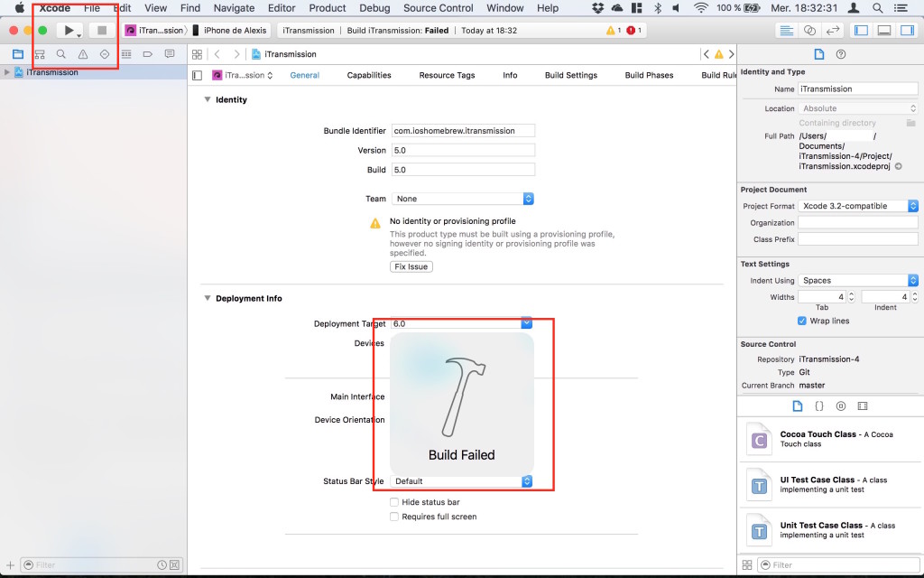
Task: Enable Requires full screen checkbox
Action: tap(394, 517)
